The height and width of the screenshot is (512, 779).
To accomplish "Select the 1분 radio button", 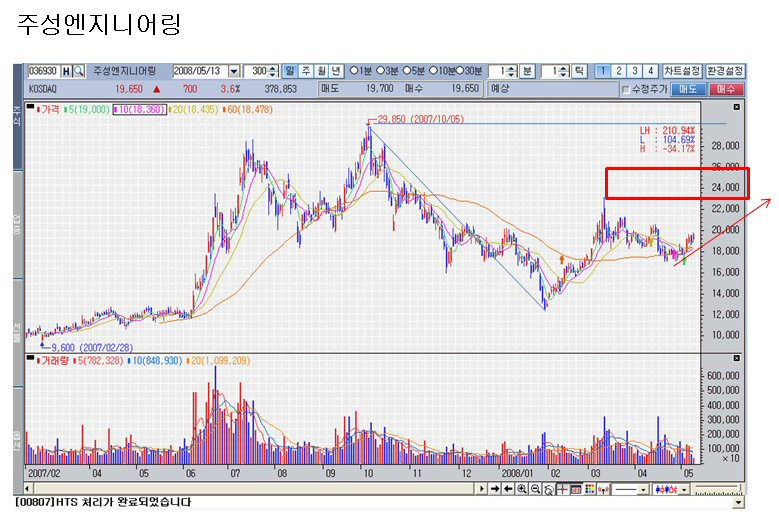I will click(x=354, y=71).
